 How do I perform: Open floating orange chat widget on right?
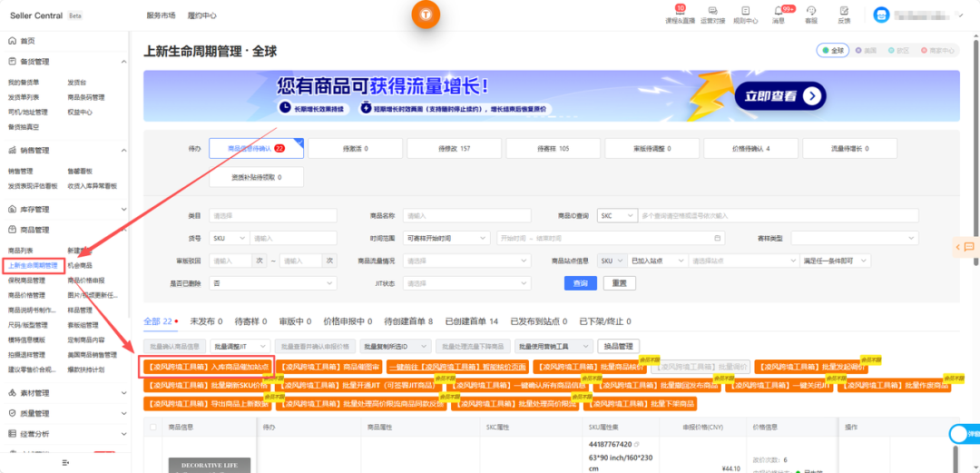[966, 247]
